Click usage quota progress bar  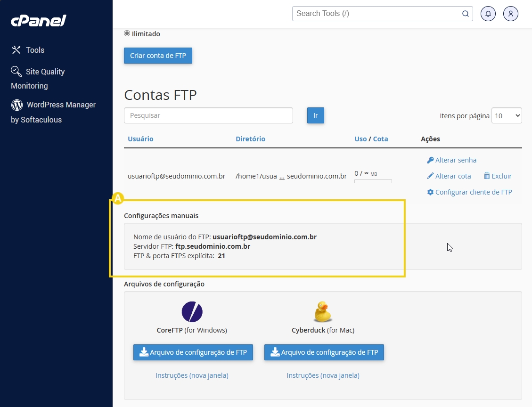point(373,181)
